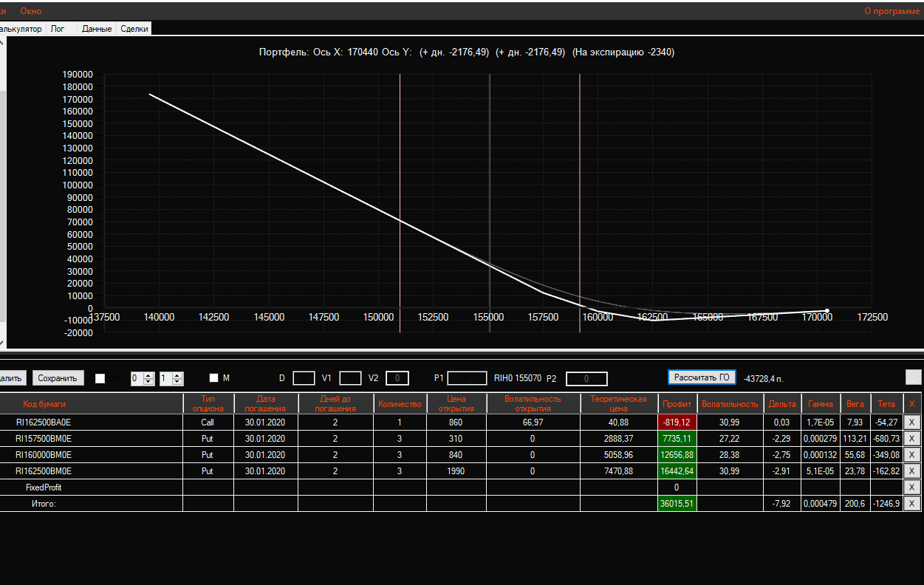This screenshot has height=585, width=924.
Task: Switch to the Сделки tab
Action: click(134, 29)
